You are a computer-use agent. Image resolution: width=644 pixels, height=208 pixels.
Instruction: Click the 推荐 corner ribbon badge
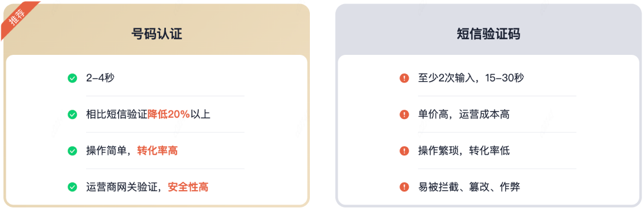point(19,18)
